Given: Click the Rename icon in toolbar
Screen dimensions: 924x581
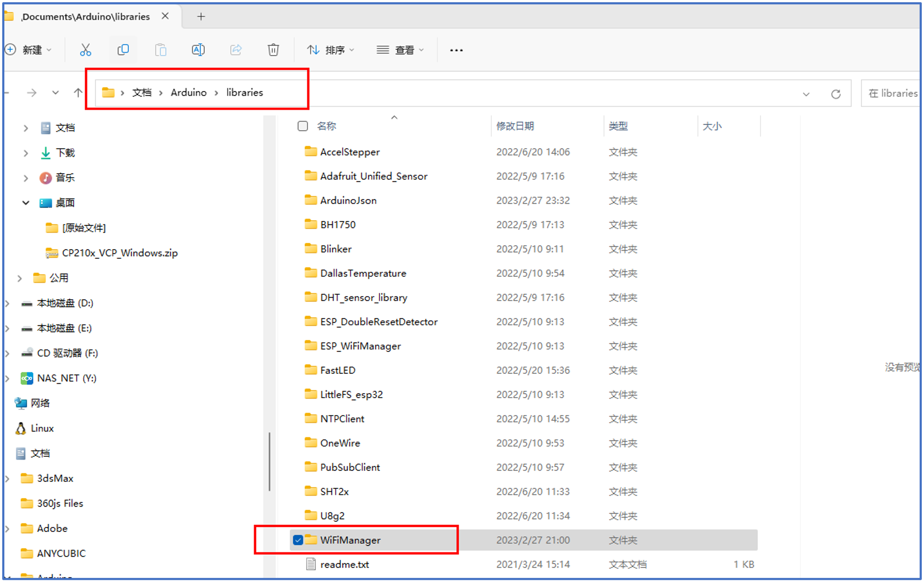Looking at the screenshot, I should pyautogui.click(x=198, y=50).
